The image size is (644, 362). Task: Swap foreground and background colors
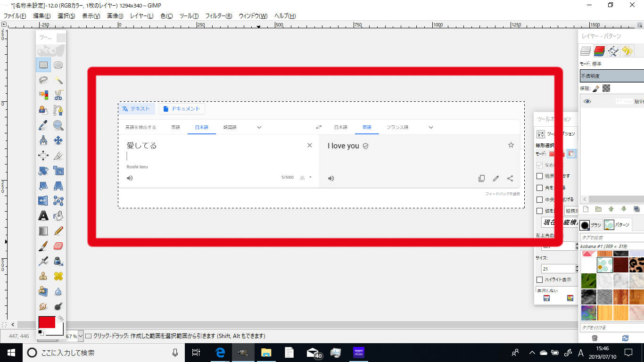60,319
